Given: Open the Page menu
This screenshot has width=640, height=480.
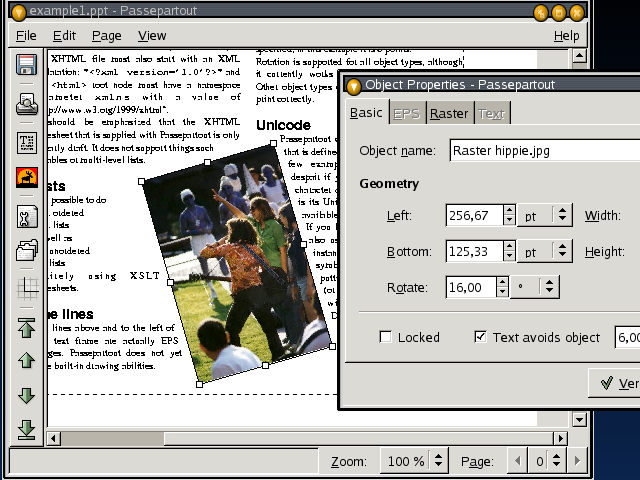Looking at the screenshot, I should [x=106, y=35].
